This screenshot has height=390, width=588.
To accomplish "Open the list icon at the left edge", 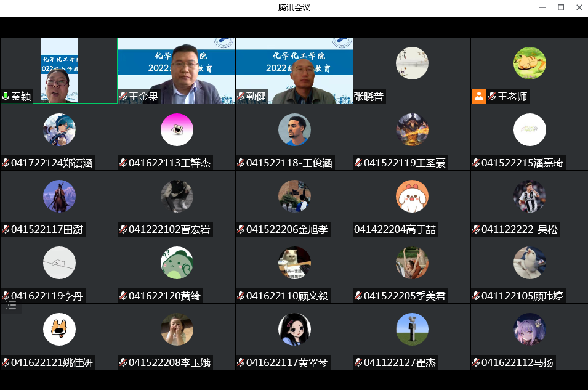I will 11,305.
